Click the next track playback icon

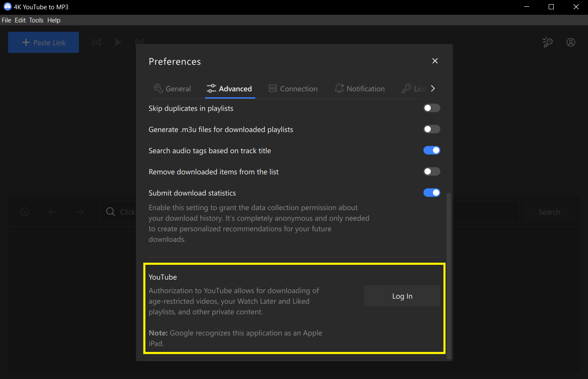pyautogui.click(x=139, y=42)
